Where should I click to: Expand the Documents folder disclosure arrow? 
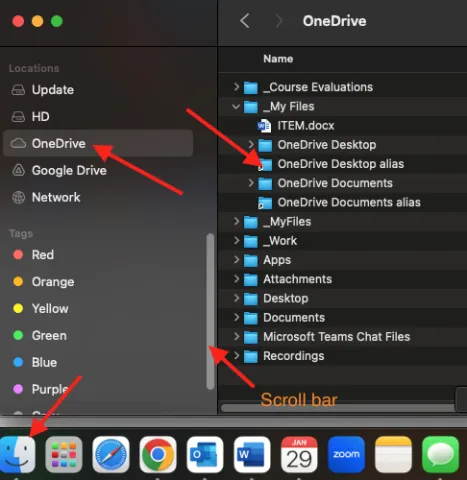click(236, 317)
